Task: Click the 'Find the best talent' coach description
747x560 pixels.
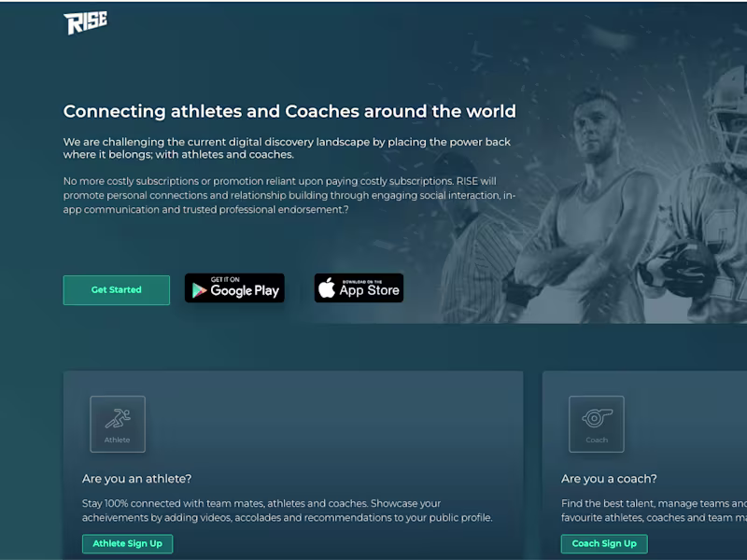Action: (x=654, y=511)
